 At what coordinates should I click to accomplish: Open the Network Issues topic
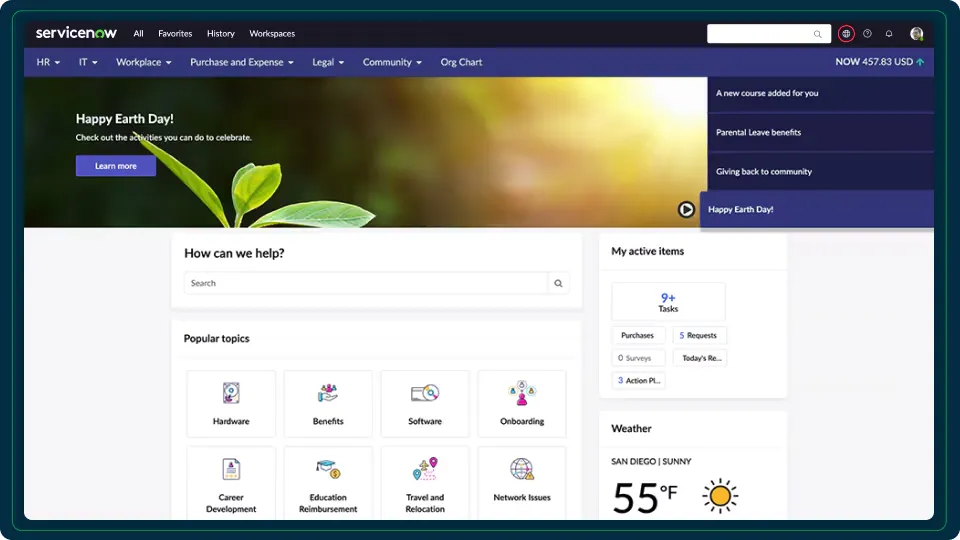point(522,484)
